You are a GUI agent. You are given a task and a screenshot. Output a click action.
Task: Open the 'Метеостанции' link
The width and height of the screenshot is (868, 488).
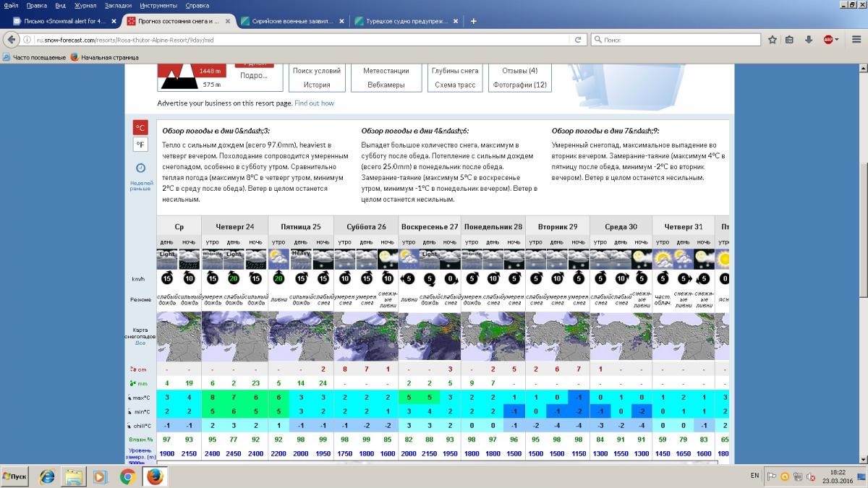point(386,71)
